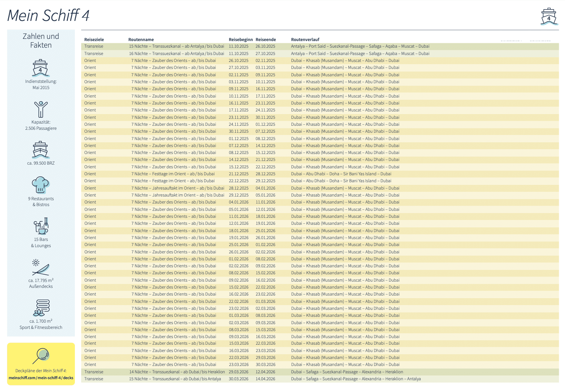Click the ship logo in top-right corner
This screenshot has height=392, width=565.
point(549,17)
